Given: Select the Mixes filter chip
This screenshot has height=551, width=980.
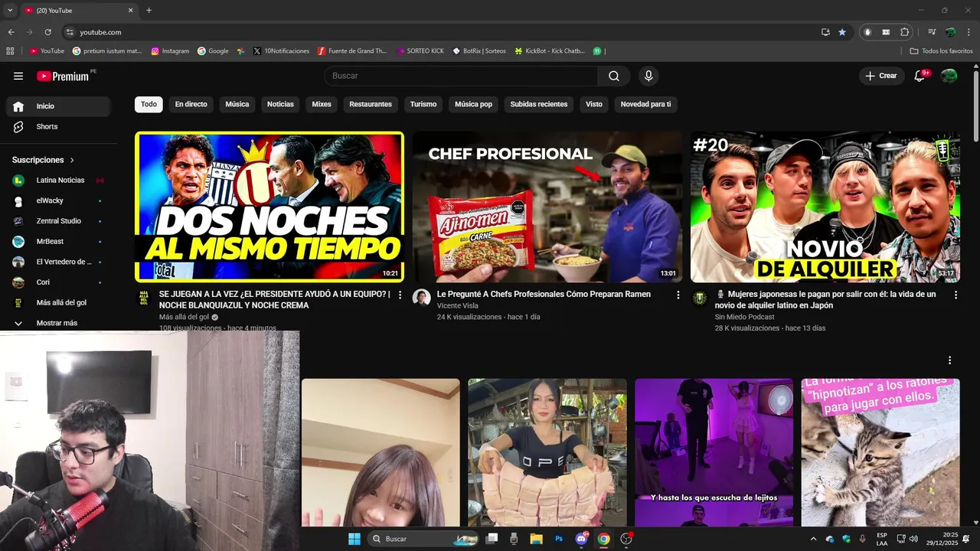Looking at the screenshot, I should click(322, 104).
